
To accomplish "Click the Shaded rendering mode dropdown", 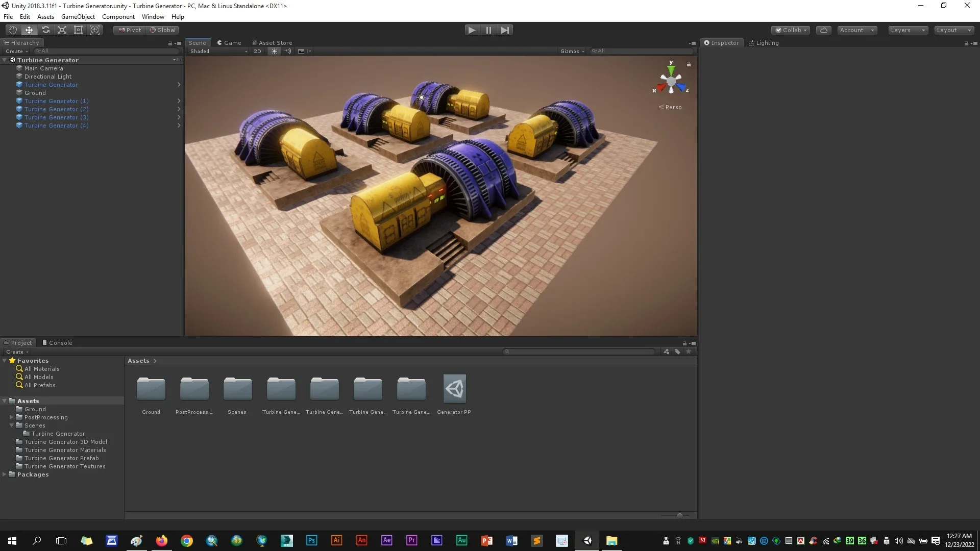I will pos(217,51).
